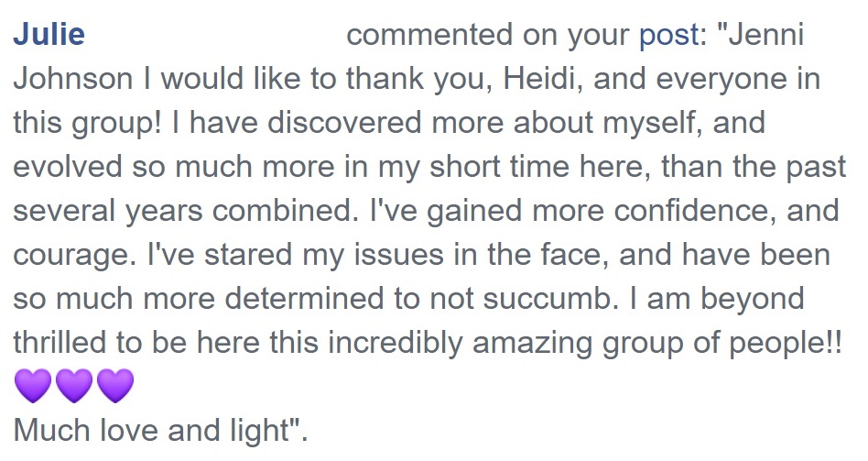Click the third purple heart emoji
This screenshot has width=868, height=461.
tap(114, 385)
